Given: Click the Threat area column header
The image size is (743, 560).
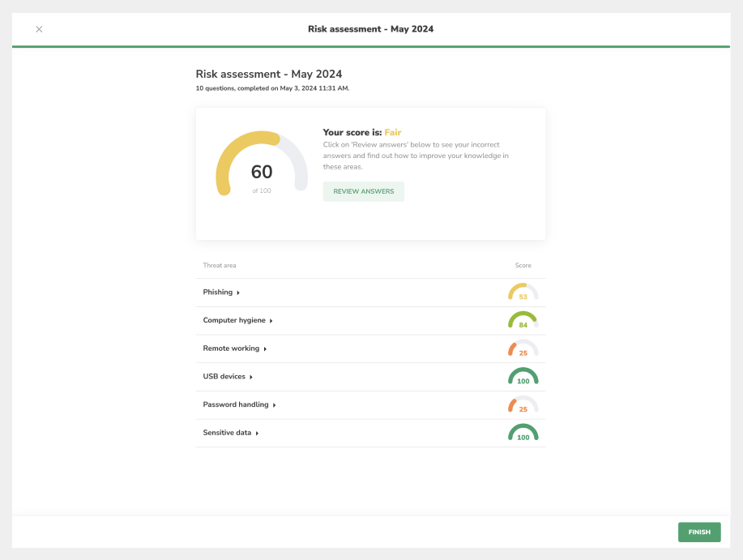Looking at the screenshot, I should pyautogui.click(x=220, y=266).
